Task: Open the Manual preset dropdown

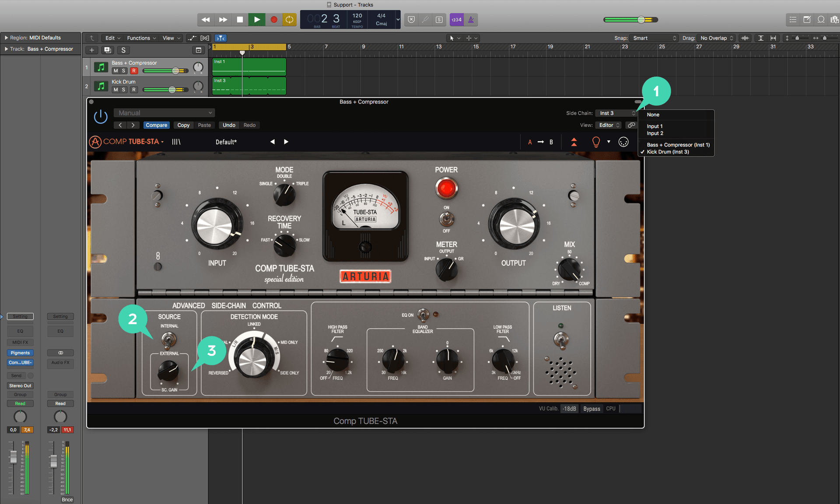Action: pyautogui.click(x=164, y=113)
